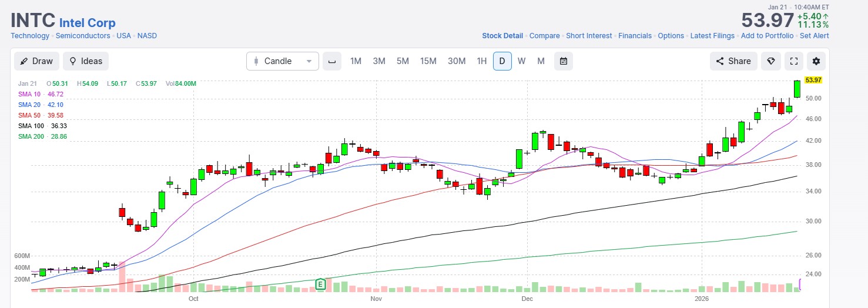Click the earnings 'E' marker on chart
This screenshot has width=868, height=308.
(320, 284)
